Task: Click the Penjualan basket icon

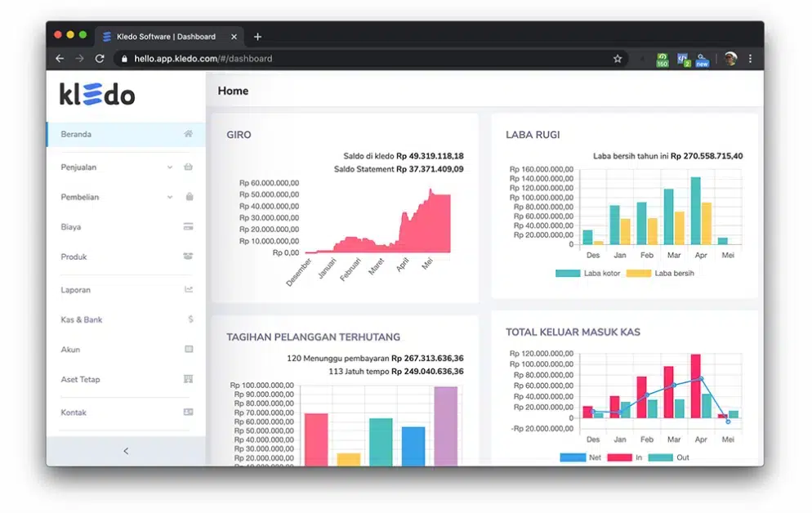Action: click(188, 167)
